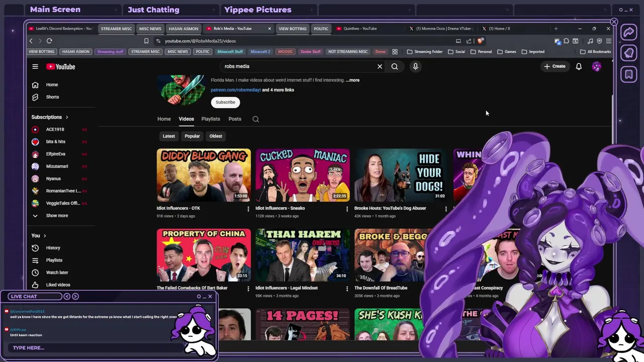The height and width of the screenshot is (362, 644).
Task: Open ACE1918 subscription channel
Action: tap(55, 130)
